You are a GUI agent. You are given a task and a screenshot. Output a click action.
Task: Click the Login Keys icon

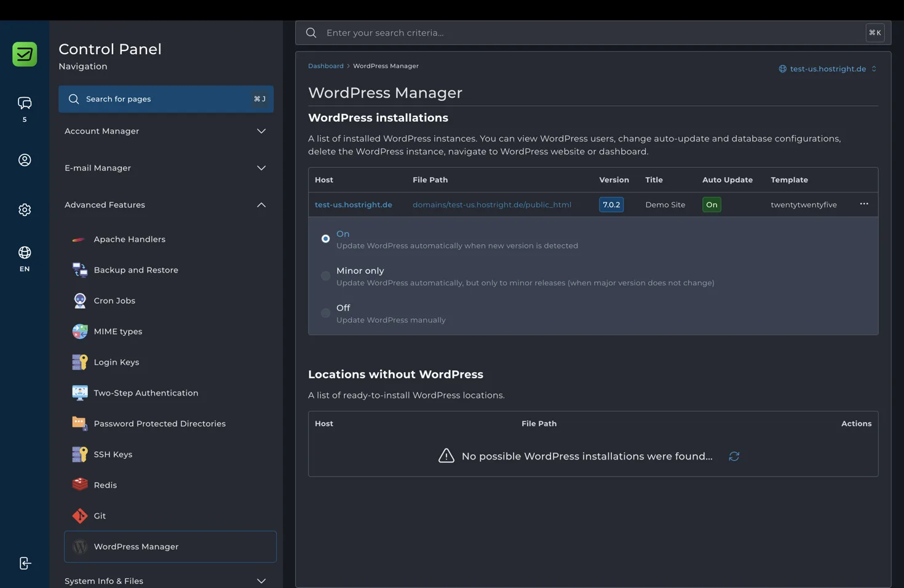(x=79, y=362)
